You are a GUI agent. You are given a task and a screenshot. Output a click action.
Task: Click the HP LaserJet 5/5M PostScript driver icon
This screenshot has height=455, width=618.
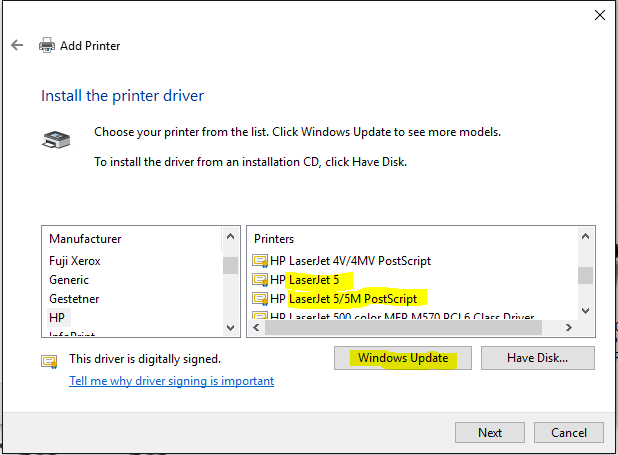[x=260, y=298]
